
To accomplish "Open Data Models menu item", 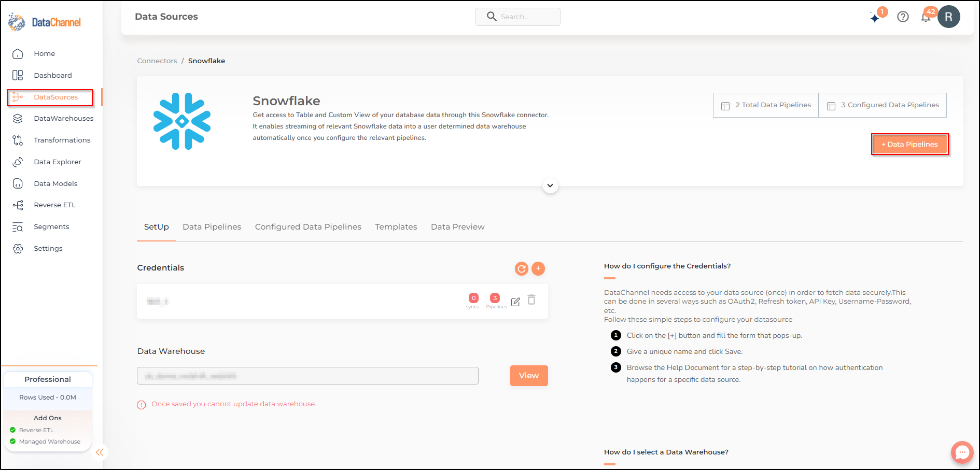I will click(55, 184).
